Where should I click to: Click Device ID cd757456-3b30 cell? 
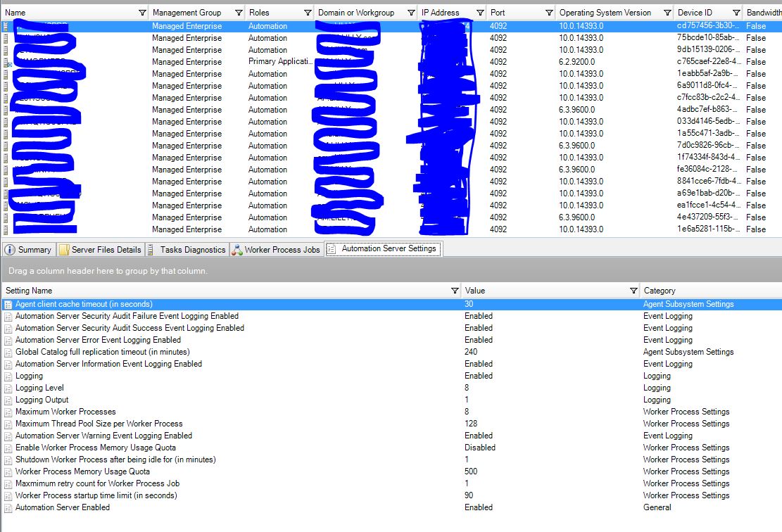(707, 25)
